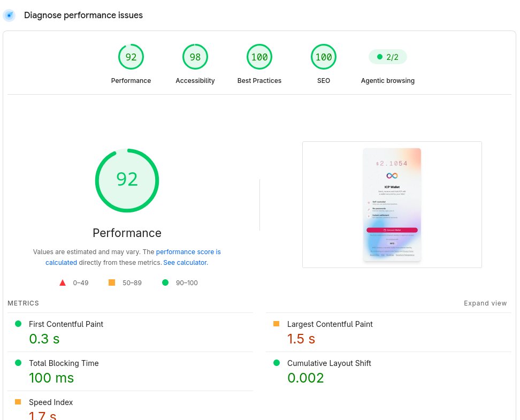Open the See calculator link

185,262
